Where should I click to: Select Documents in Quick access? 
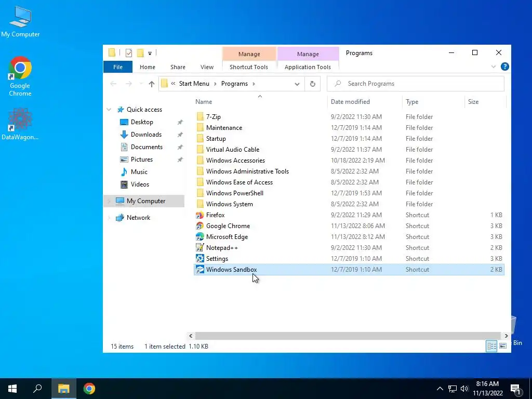click(147, 147)
